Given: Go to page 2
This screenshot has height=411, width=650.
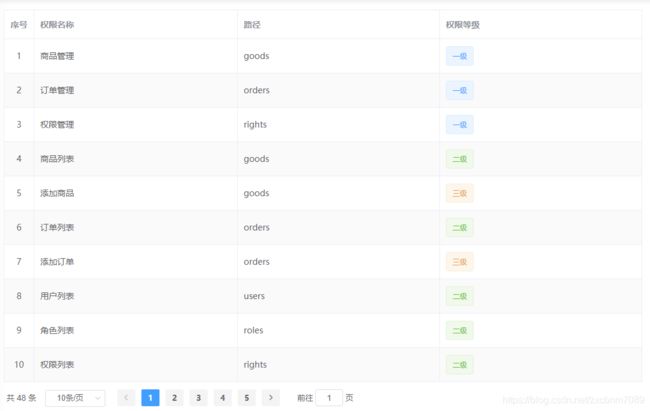Looking at the screenshot, I should click(175, 398).
